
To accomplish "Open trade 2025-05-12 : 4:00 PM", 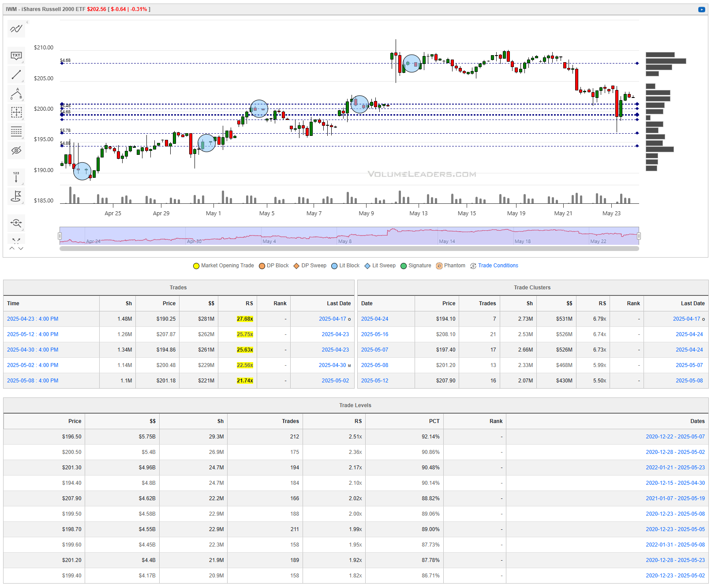I will click(33, 334).
